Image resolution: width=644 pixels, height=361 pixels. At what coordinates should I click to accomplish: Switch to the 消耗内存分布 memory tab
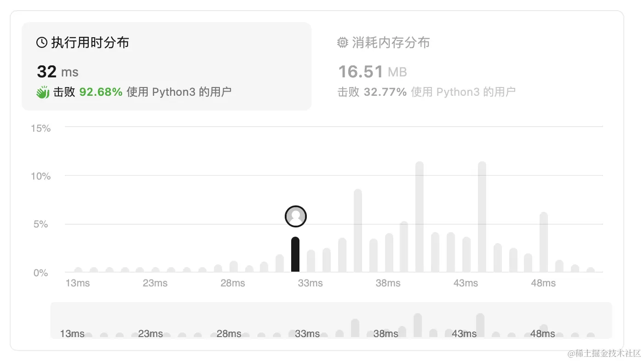(x=467, y=66)
